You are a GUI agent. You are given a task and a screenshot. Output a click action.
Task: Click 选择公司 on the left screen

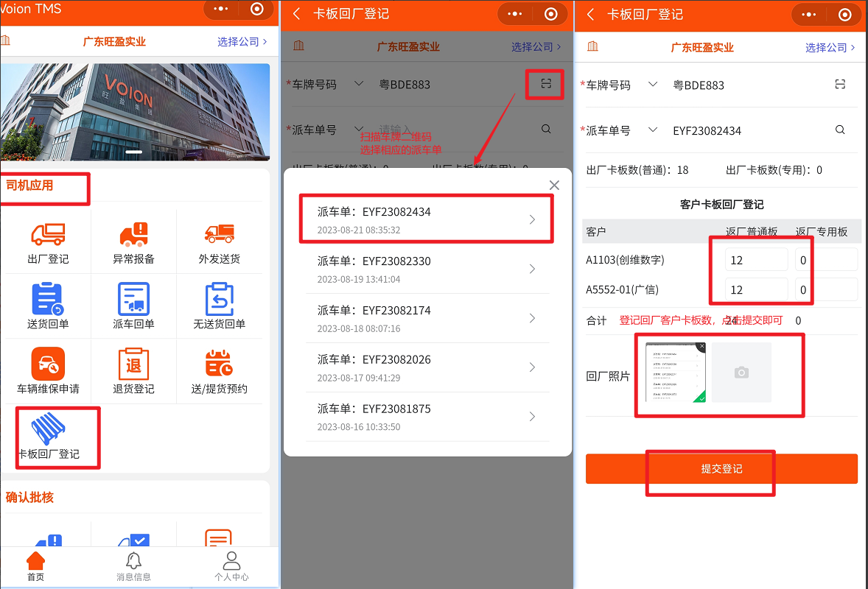click(x=242, y=41)
